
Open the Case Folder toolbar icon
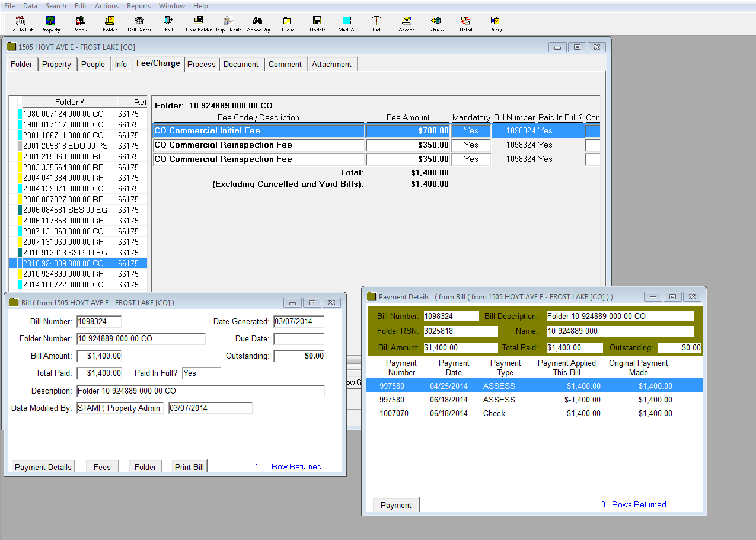[x=199, y=24]
